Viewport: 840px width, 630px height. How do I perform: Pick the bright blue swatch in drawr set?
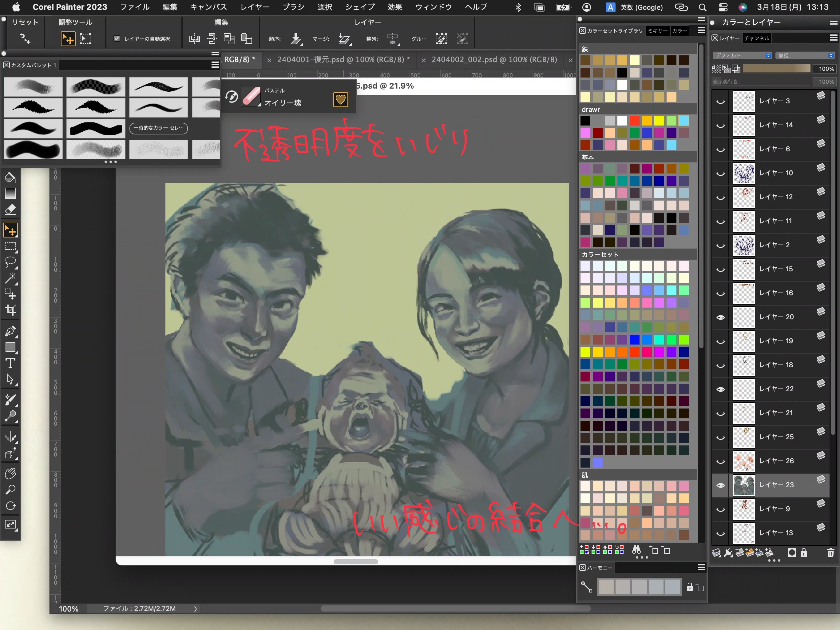[x=647, y=133]
